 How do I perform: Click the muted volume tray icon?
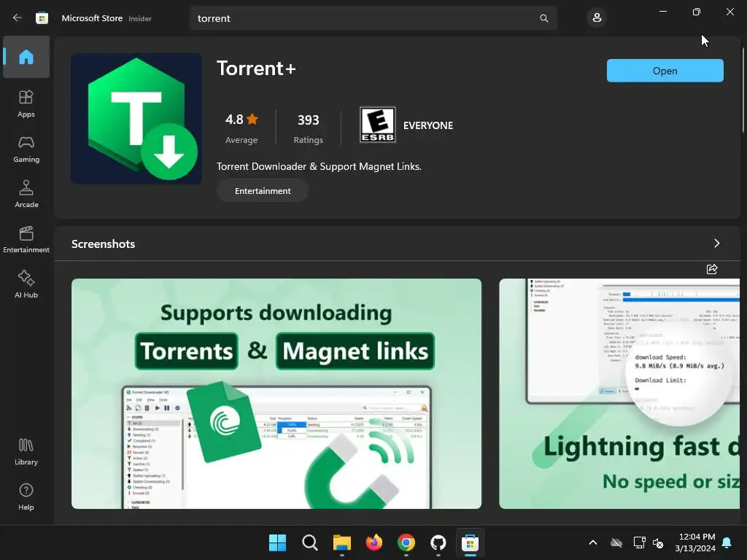[658, 542]
